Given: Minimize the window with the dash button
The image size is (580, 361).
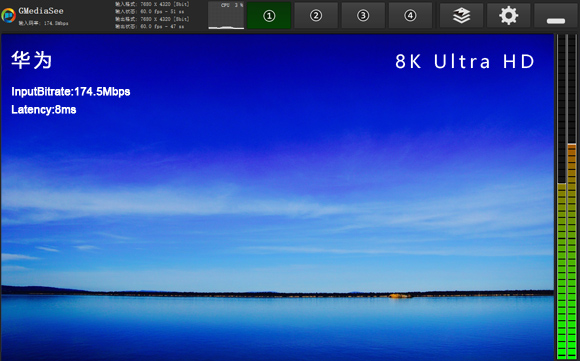Looking at the screenshot, I should (x=556, y=16).
